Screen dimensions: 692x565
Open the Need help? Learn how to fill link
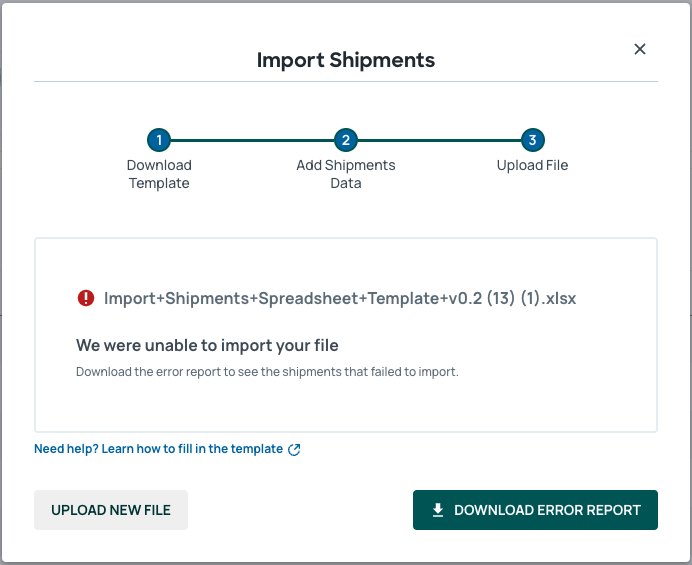pyautogui.click(x=158, y=449)
